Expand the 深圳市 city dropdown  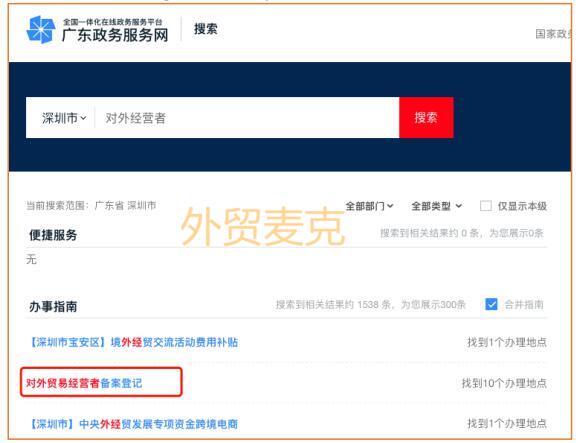pyautogui.click(x=64, y=118)
